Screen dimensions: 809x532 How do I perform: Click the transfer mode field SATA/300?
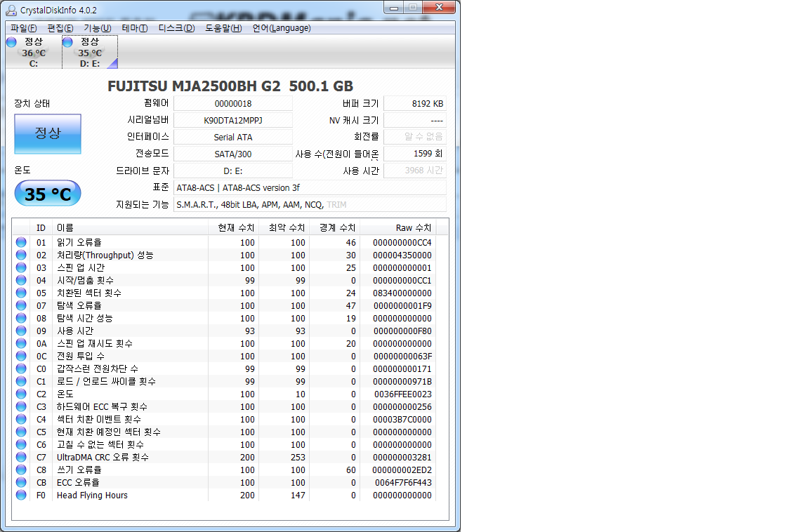point(233,154)
